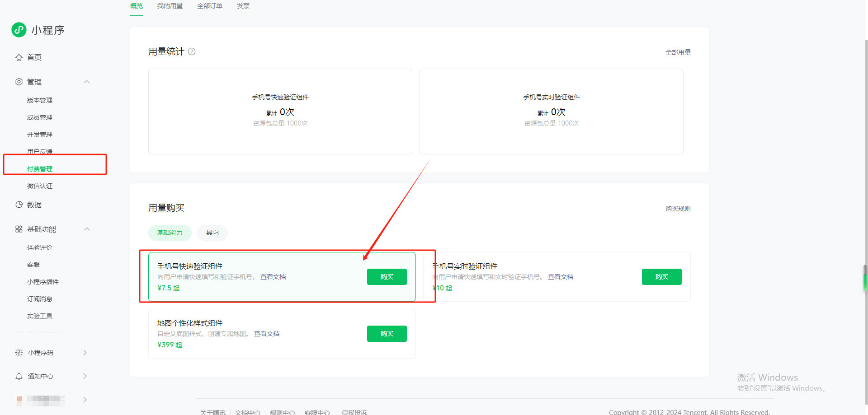Buy the 手机号实时验证组件 package
The width and height of the screenshot is (868, 415).
click(662, 277)
